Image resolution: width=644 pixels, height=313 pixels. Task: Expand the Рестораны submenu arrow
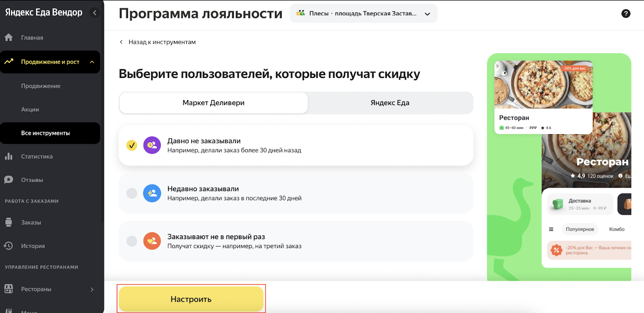click(92, 289)
